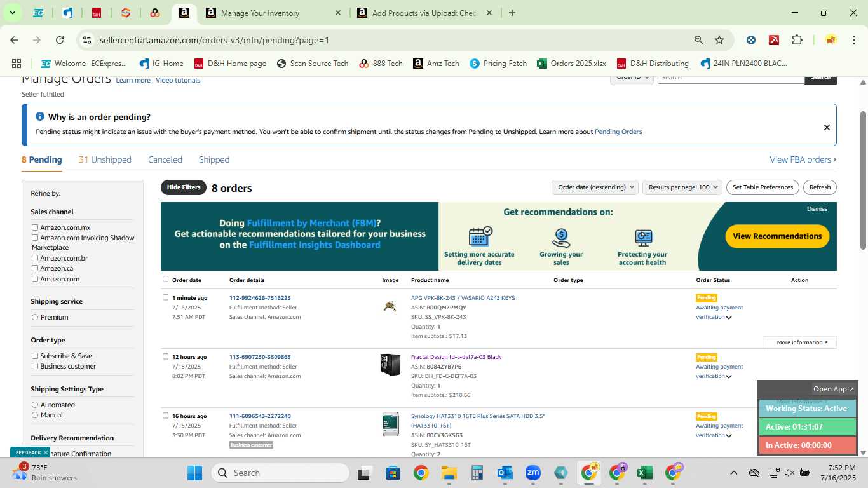Click the Refresh orders button
The image size is (868, 488).
(x=820, y=187)
